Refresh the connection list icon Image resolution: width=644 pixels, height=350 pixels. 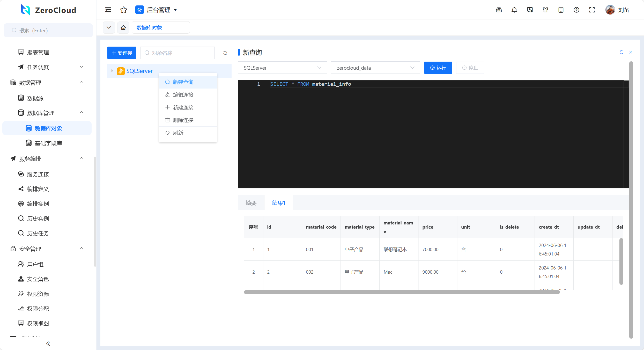(225, 53)
